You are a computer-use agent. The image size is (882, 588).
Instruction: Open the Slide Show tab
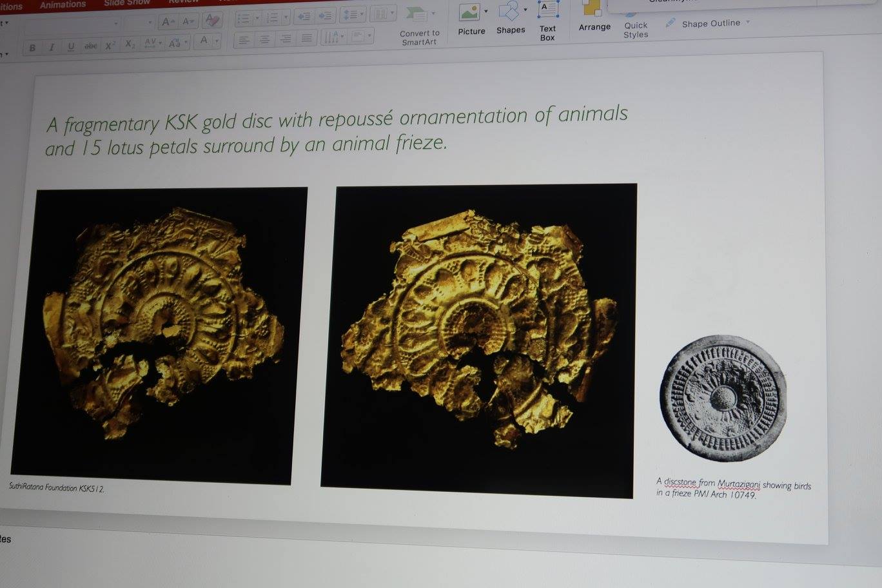tap(126, 3)
